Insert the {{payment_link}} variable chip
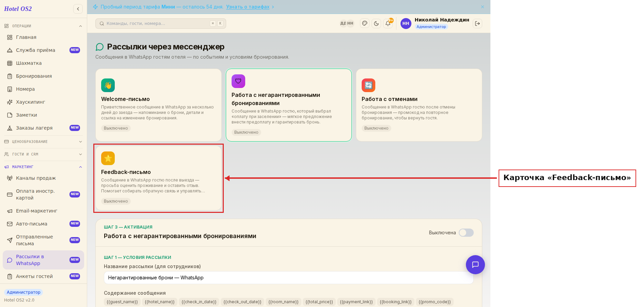The height and width of the screenshot is (307, 644). point(356,302)
